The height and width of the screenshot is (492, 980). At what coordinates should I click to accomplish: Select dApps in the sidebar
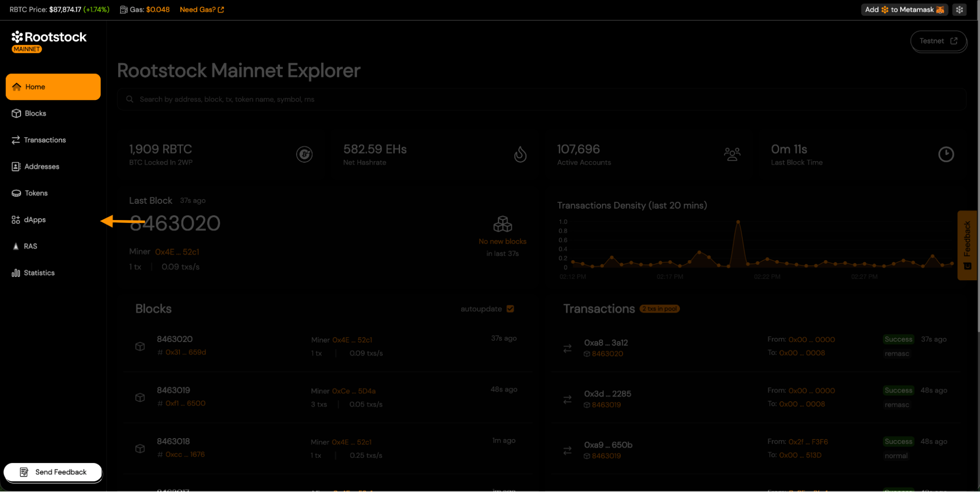(x=34, y=220)
